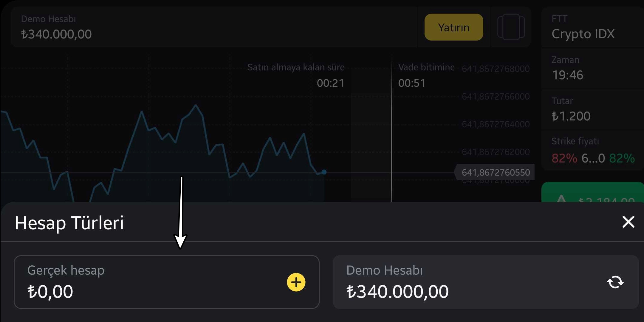The width and height of the screenshot is (644, 322).
Task: Open the FTT Crypto IDX asset selector
Action: click(x=592, y=27)
